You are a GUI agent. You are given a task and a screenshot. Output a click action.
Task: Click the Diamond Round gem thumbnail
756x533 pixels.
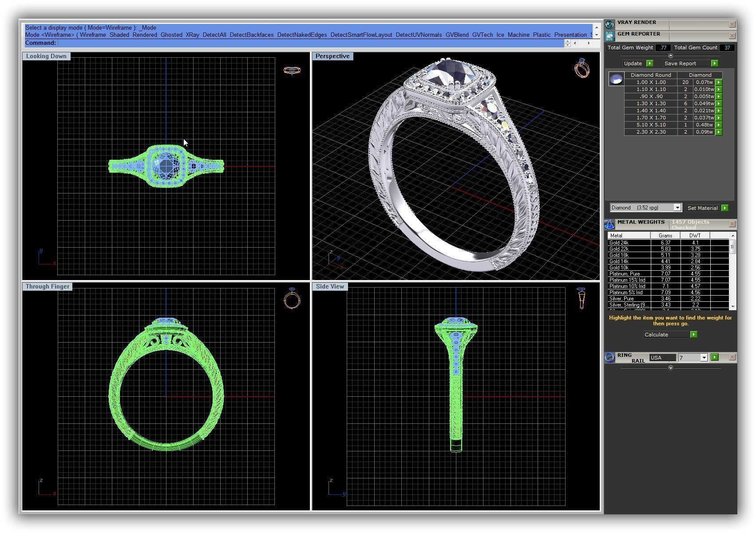(616, 79)
